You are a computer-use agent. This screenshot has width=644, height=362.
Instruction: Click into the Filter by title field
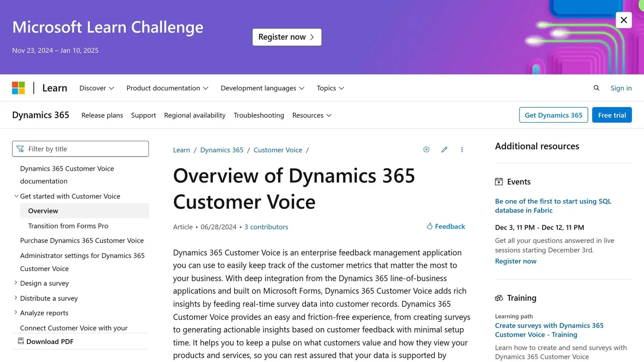[x=80, y=149]
